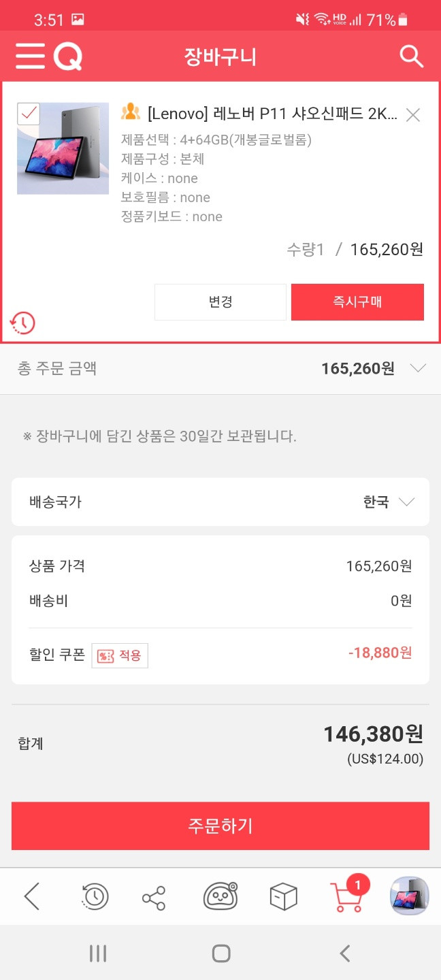Open the delivery box icon
This screenshot has width=441, height=980.
click(282, 896)
